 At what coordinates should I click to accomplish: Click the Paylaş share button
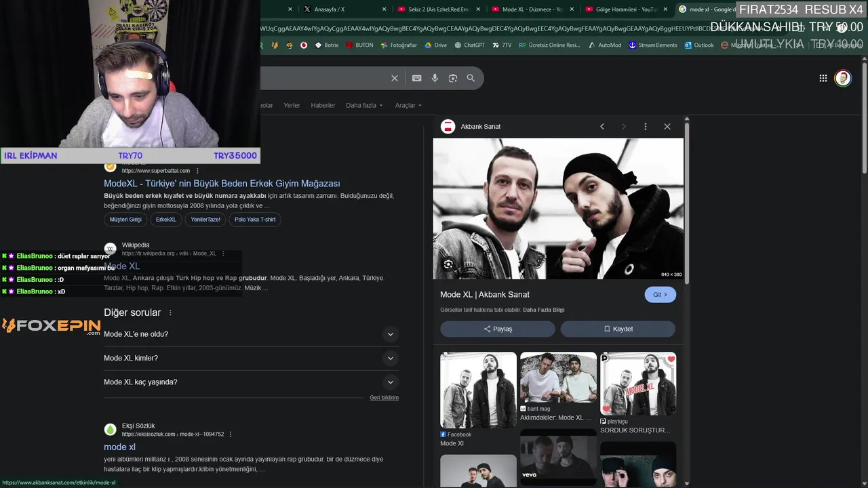click(x=498, y=329)
